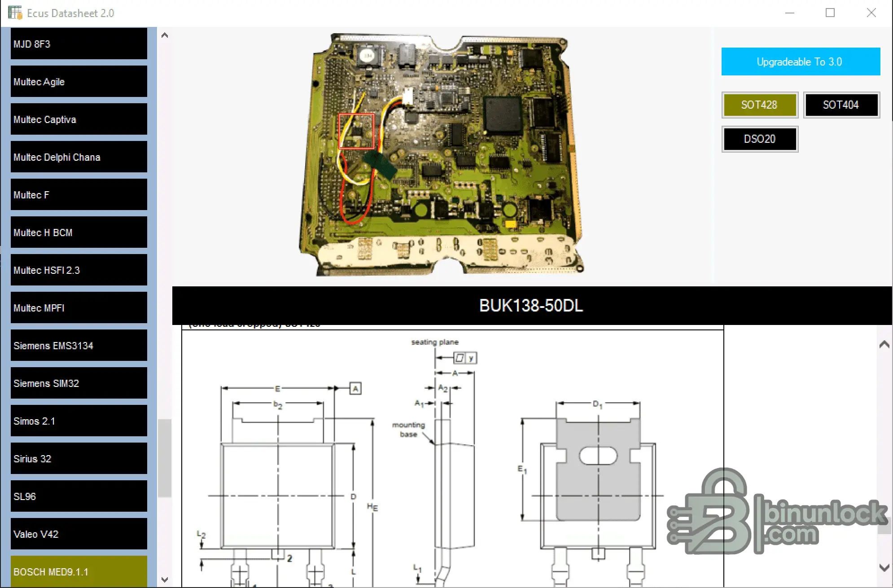Choose Multec HSFI 2.3 ECU

[x=79, y=270]
